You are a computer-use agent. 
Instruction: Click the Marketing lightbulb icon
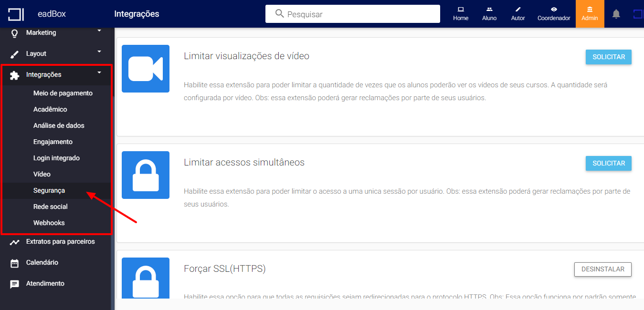coord(15,33)
